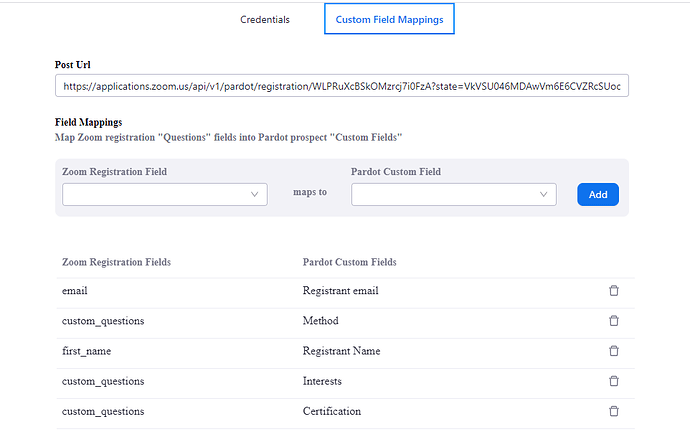Click the Interests custom field cell
690x446 pixels.
tap(323, 381)
